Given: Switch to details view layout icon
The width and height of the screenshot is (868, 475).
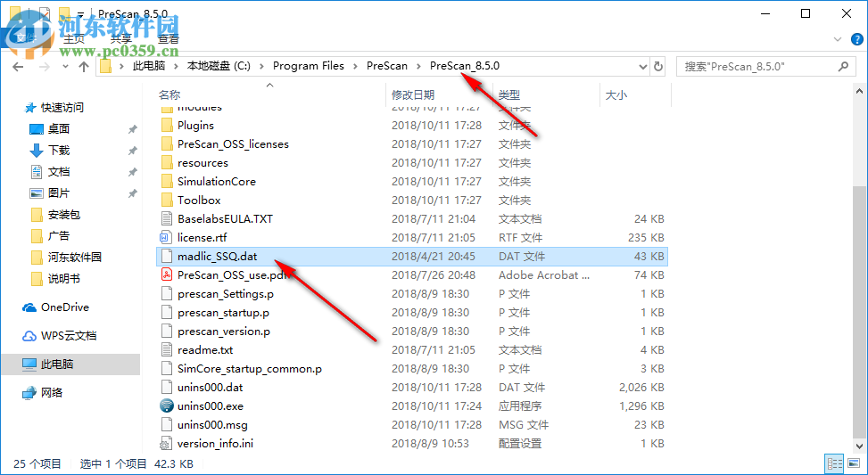Looking at the screenshot, I should [x=834, y=463].
